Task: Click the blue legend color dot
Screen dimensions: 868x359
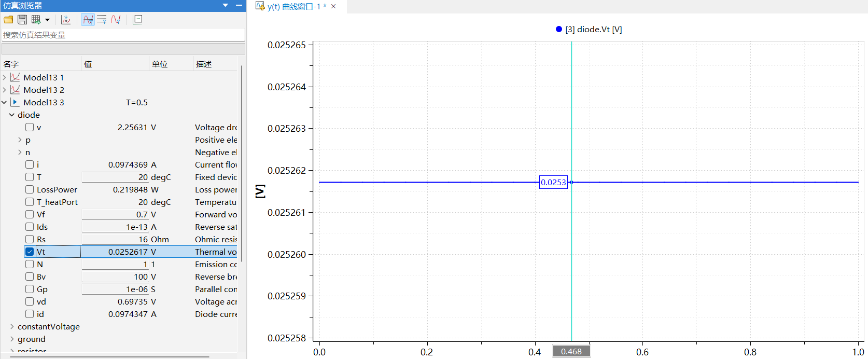Action: coord(558,29)
